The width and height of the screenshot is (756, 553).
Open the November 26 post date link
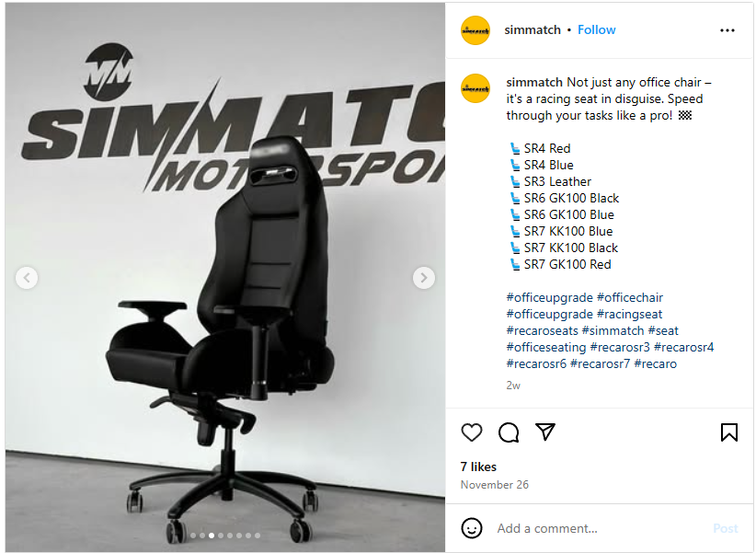(494, 485)
